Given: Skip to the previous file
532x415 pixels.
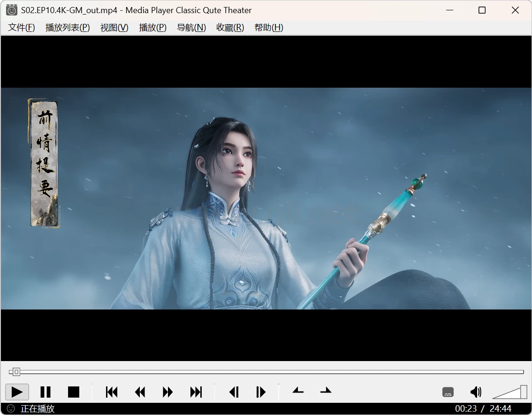Looking at the screenshot, I should pos(112,392).
